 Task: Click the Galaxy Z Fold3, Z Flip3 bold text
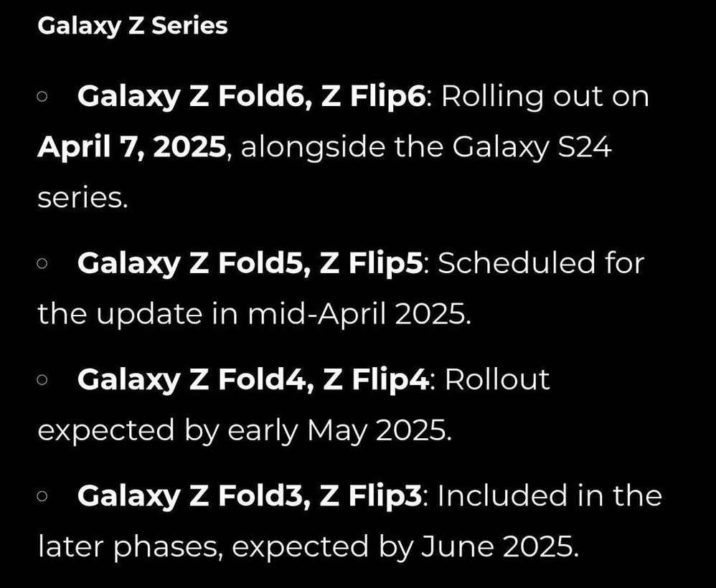250,495
